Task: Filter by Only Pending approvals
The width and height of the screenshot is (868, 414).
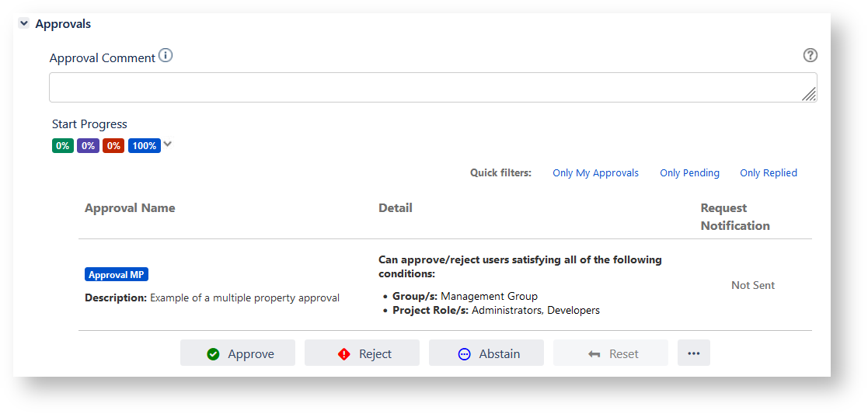Action: pos(689,173)
